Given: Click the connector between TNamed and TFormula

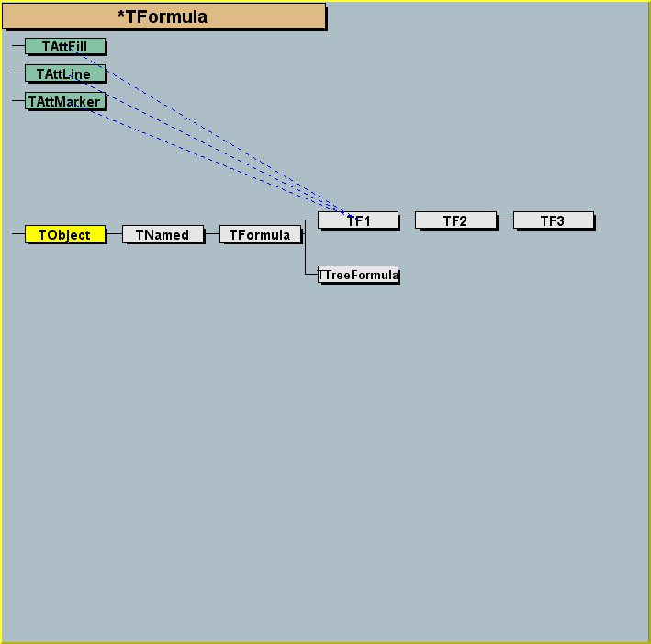Looking at the screenshot, I should [211, 234].
